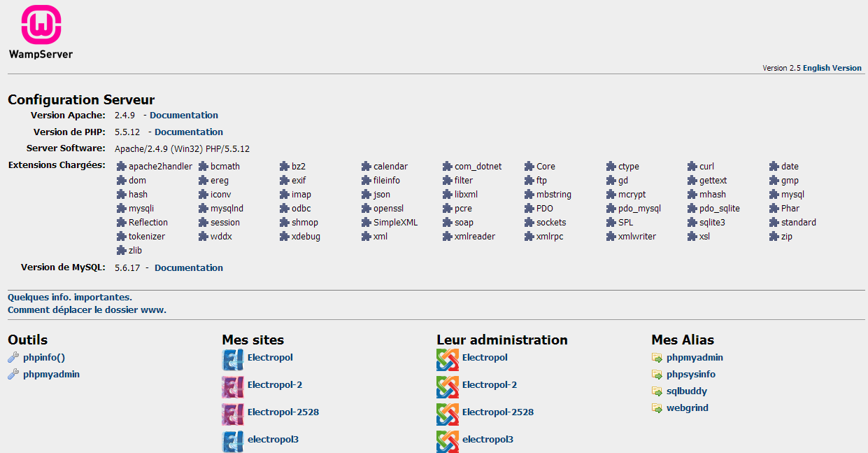Click the fileinfo extension text
This screenshot has height=453, width=868.
pos(387,181)
